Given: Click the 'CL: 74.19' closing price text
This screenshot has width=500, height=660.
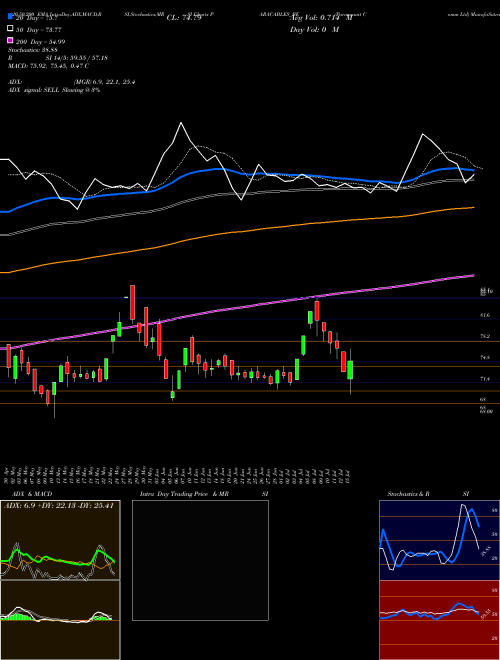Looking at the screenshot, I should click(184, 18).
